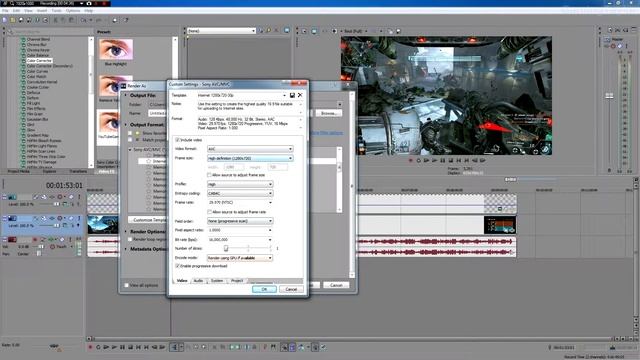Open the Bit rate dropdown
The width and height of the screenshot is (640, 360).
pyautogui.click(x=270, y=240)
